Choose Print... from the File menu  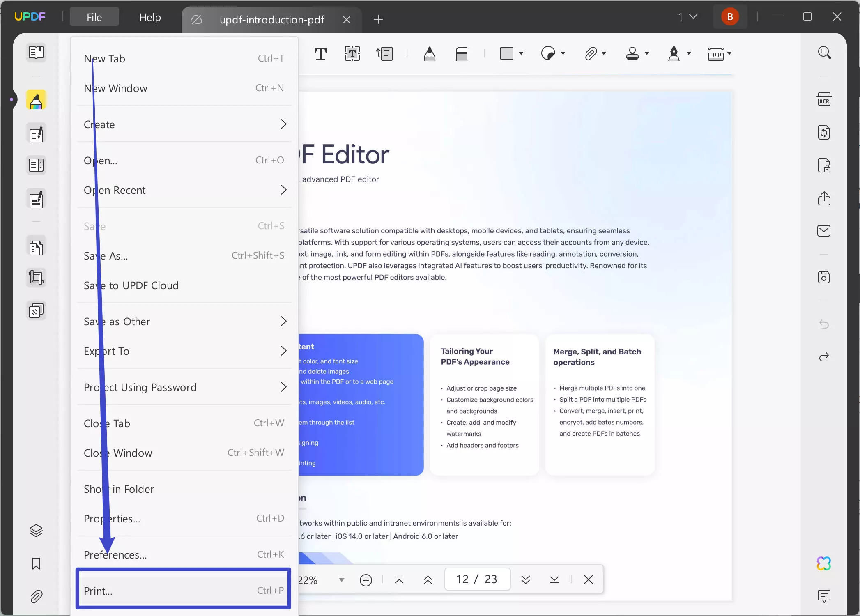click(x=184, y=591)
